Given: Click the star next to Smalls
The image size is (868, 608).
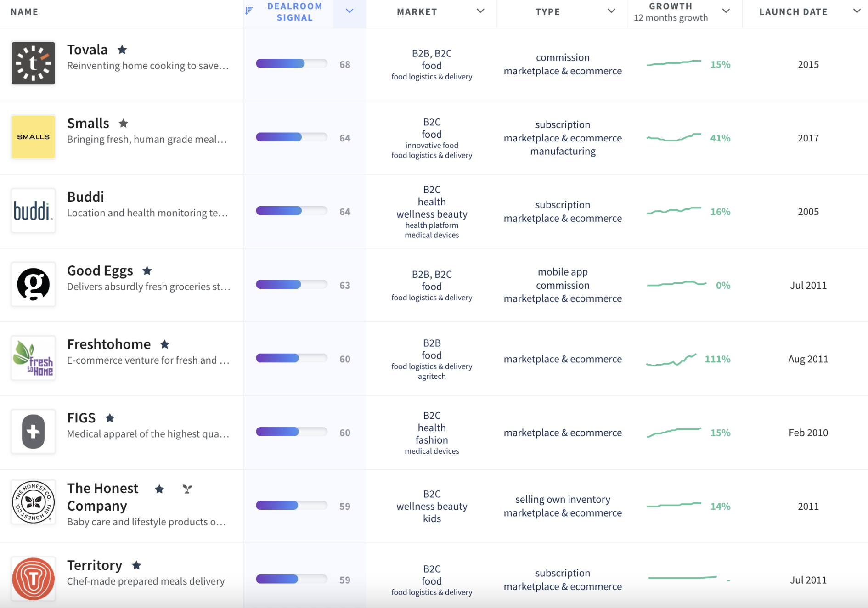Looking at the screenshot, I should pos(124,123).
